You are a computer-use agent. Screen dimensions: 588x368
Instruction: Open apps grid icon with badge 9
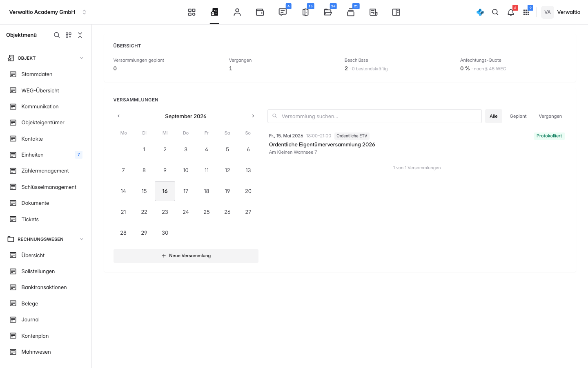coord(526,12)
